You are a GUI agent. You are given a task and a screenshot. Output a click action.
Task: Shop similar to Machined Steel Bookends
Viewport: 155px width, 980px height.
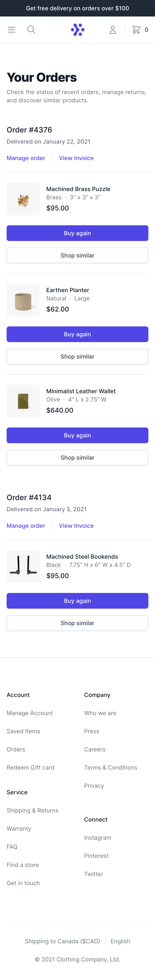coord(77,623)
